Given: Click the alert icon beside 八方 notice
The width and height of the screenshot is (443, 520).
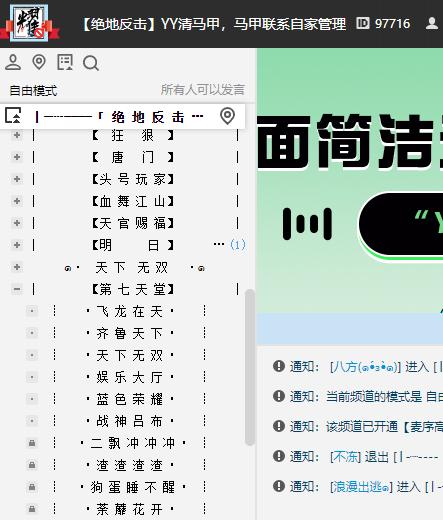Looking at the screenshot, I should pos(279,366).
